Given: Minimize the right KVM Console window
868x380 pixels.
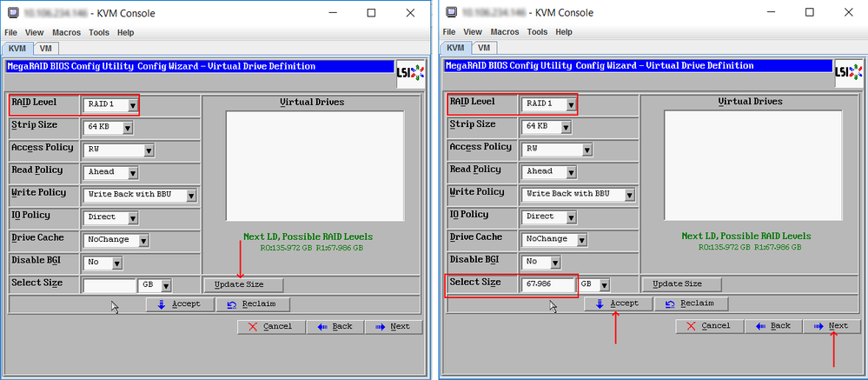Looking at the screenshot, I should [772, 12].
